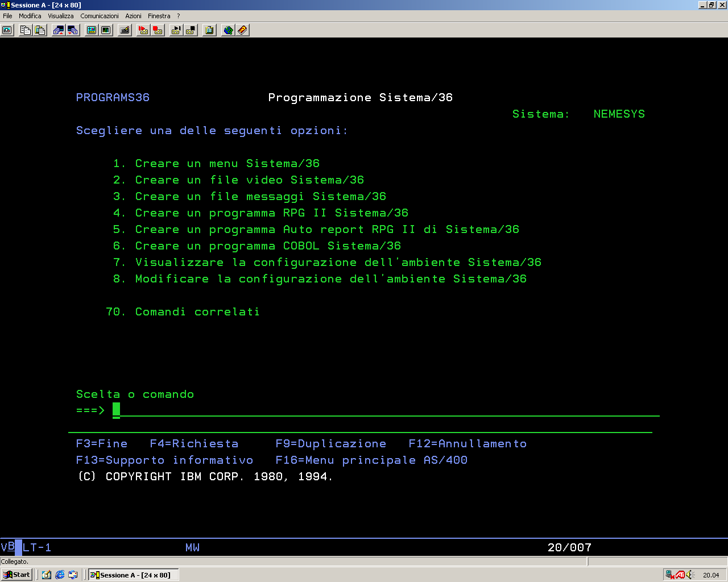Open the Windows Start button
This screenshot has height=582, width=728.
coord(16,575)
